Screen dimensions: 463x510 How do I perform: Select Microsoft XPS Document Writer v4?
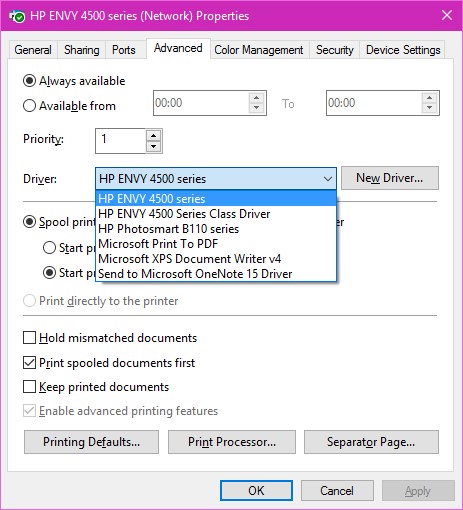click(x=216, y=259)
